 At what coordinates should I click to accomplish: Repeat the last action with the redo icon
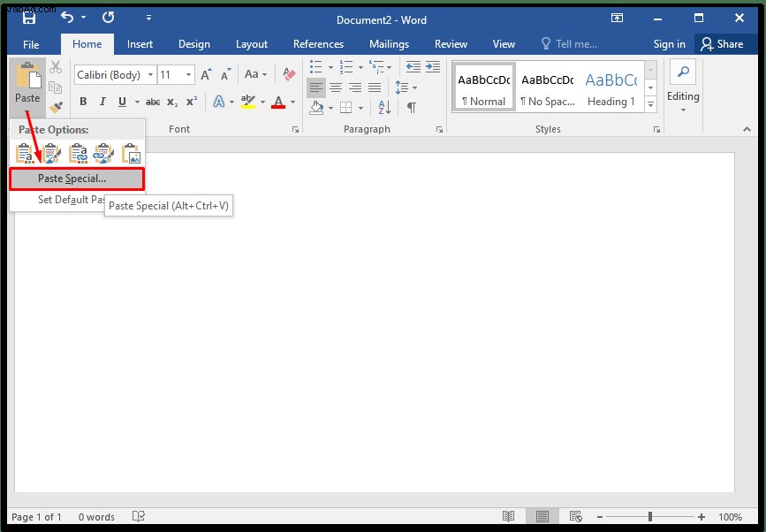[x=108, y=18]
